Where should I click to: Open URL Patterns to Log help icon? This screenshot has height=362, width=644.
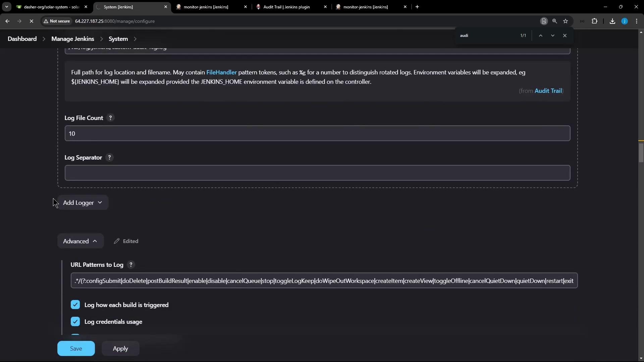131,265
